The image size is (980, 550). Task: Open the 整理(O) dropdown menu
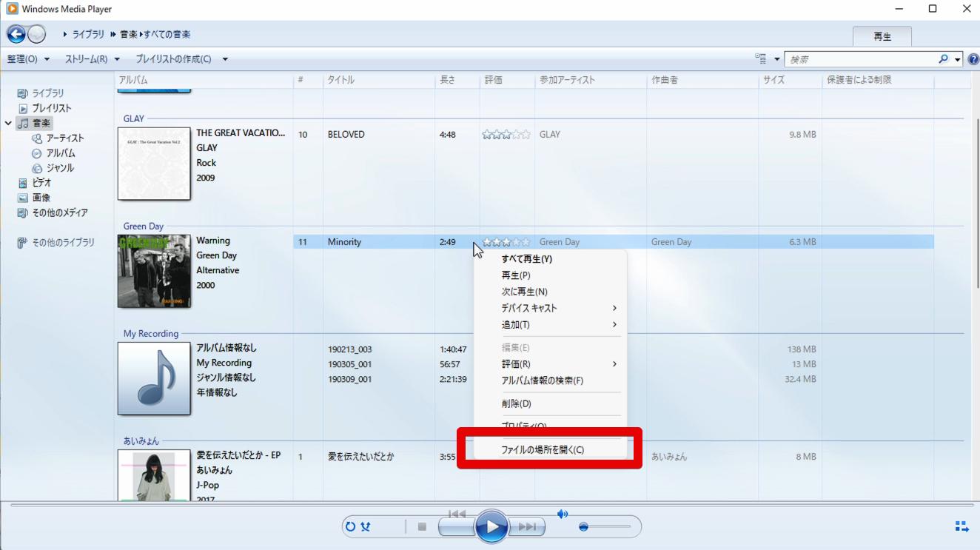click(28, 59)
